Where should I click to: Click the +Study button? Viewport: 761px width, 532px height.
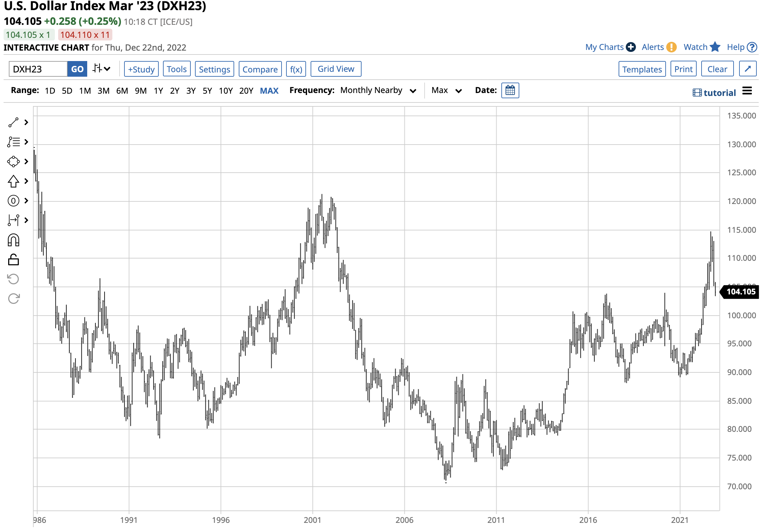(141, 69)
